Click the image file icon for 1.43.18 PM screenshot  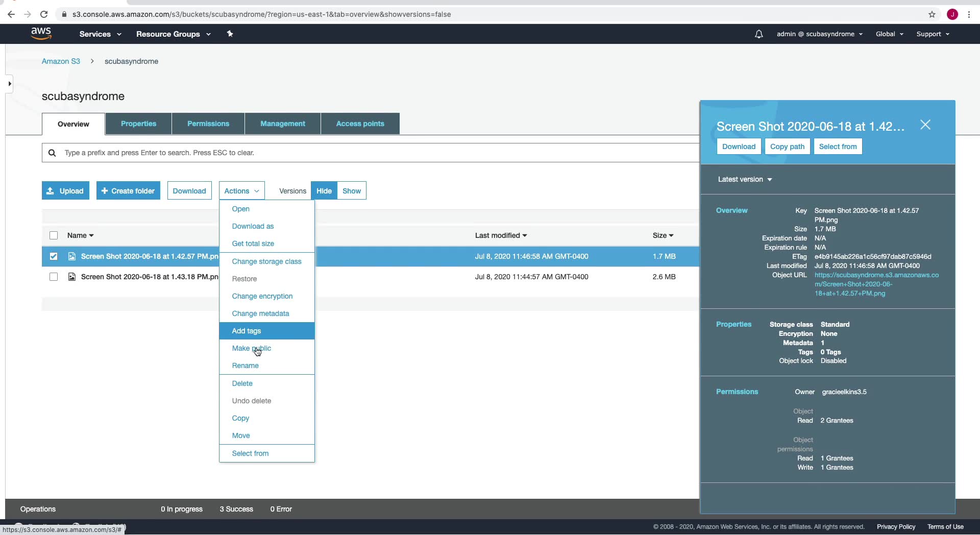click(72, 277)
